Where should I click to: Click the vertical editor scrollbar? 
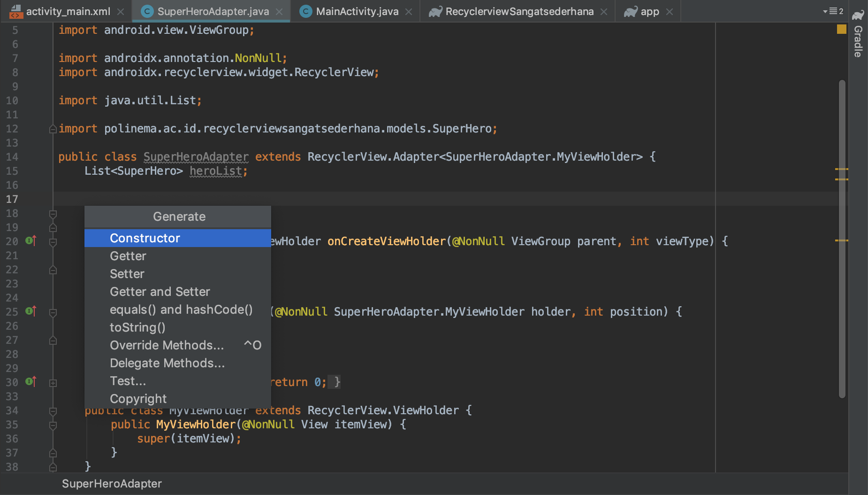click(x=842, y=239)
